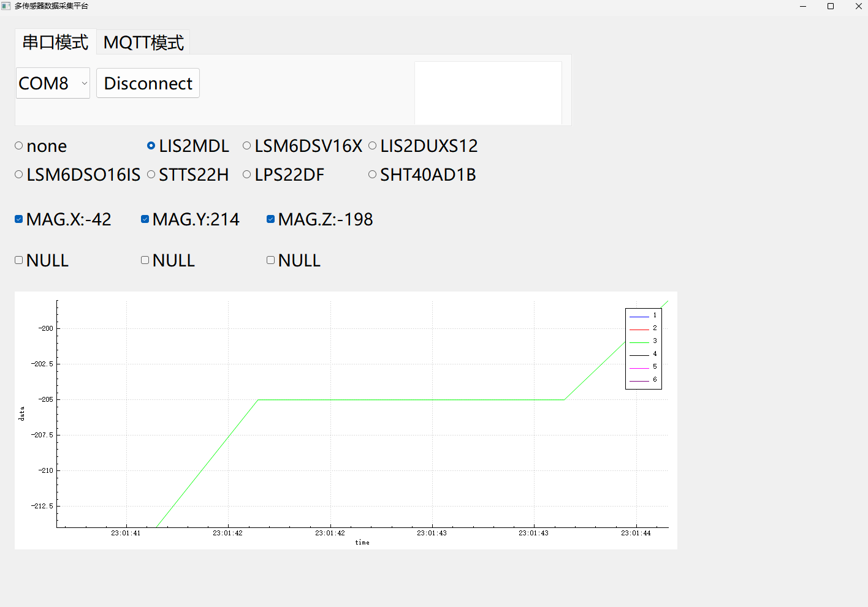Close the 多传感器数据采集平台 window
Image resolution: width=868 pixels, height=607 pixels.
coord(858,6)
